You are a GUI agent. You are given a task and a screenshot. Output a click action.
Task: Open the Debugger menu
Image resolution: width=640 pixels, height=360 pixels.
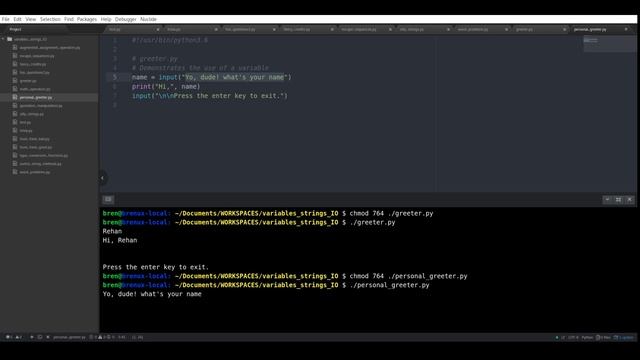[x=126, y=19]
